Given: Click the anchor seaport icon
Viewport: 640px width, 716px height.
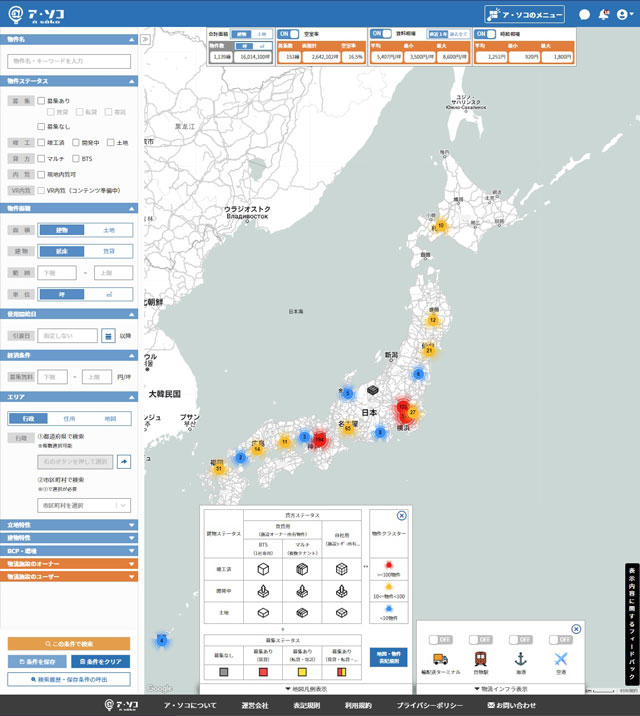Looking at the screenshot, I should click(520, 659).
